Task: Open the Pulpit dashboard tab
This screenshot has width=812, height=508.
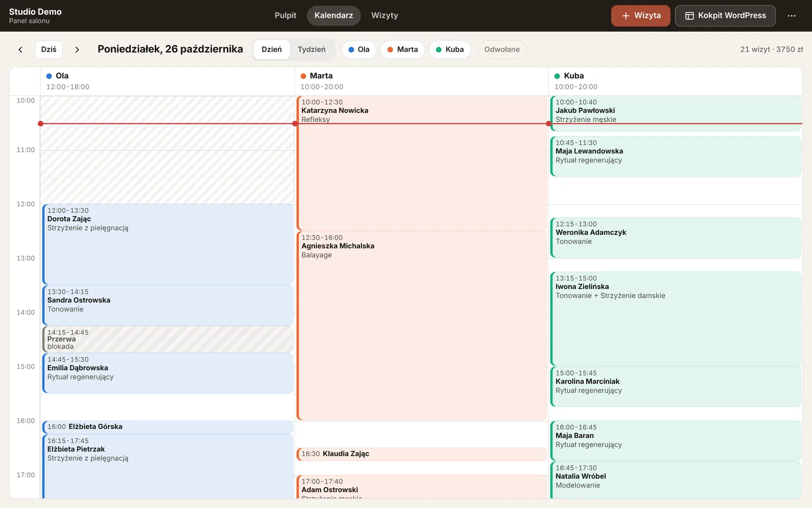Action: coord(285,16)
